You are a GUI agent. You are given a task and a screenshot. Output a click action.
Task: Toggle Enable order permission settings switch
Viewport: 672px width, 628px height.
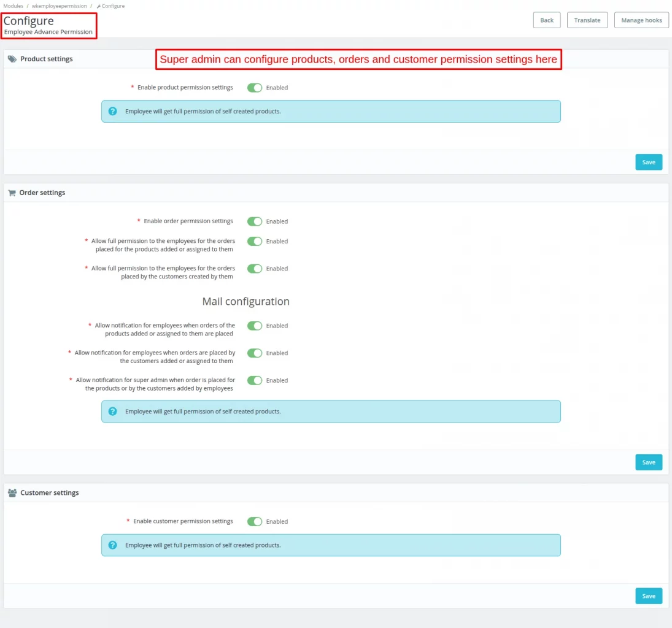(255, 221)
